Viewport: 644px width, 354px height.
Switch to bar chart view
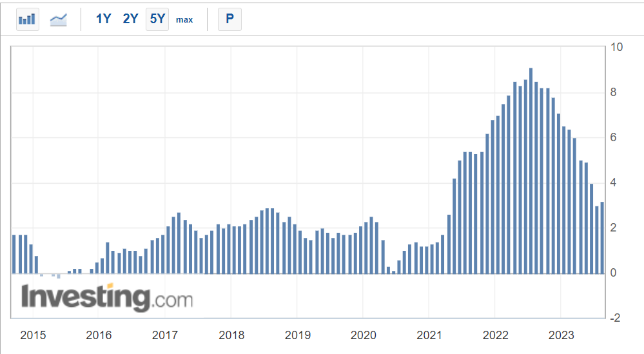coord(28,19)
